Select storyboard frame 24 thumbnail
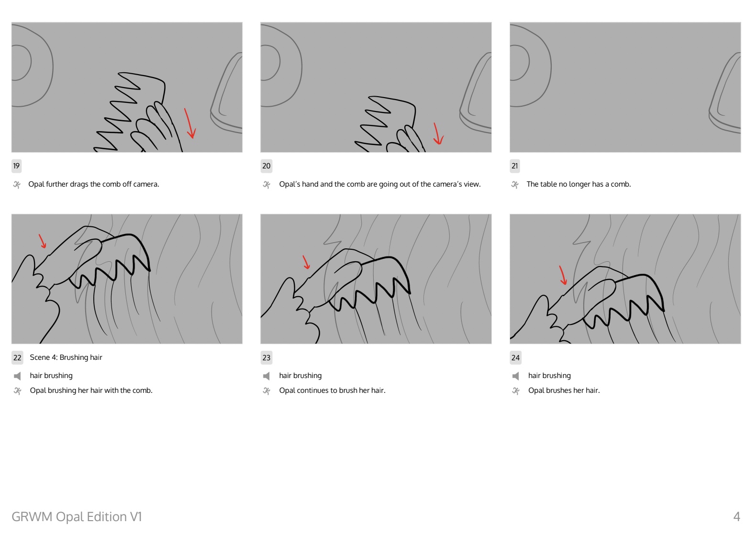 tap(625, 279)
